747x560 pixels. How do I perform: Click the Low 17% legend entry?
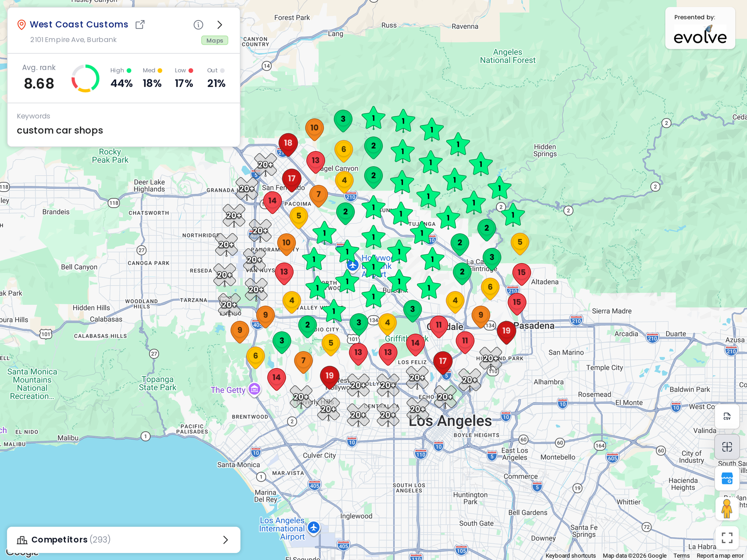pos(184,78)
